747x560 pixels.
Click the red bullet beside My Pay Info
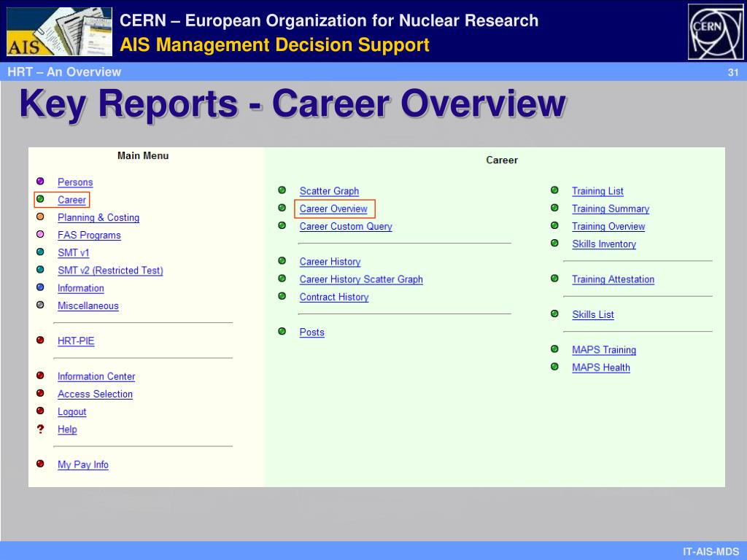click(x=40, y=463)
